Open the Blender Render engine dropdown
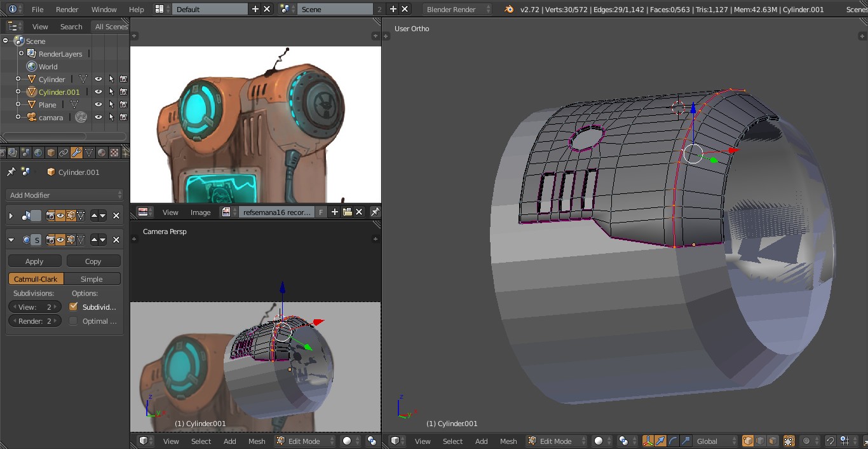 (x=458, y=9)
